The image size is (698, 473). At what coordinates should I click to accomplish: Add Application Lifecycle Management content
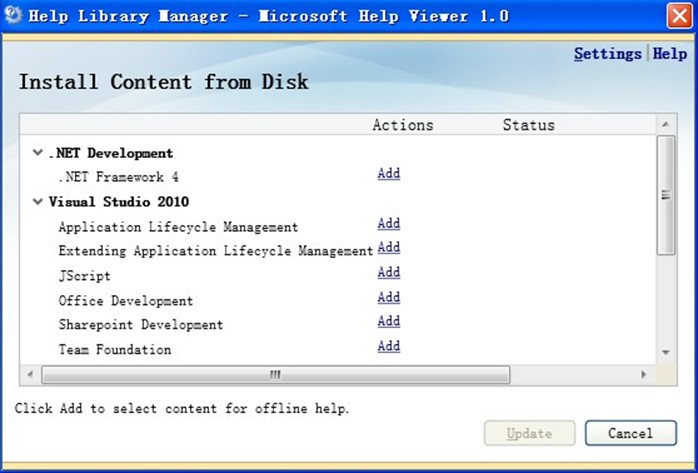(389, 223)
